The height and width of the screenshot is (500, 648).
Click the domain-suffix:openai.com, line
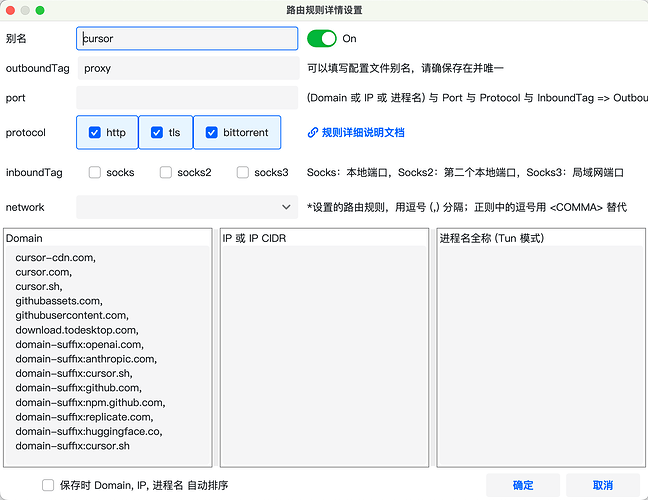(79, 345)
